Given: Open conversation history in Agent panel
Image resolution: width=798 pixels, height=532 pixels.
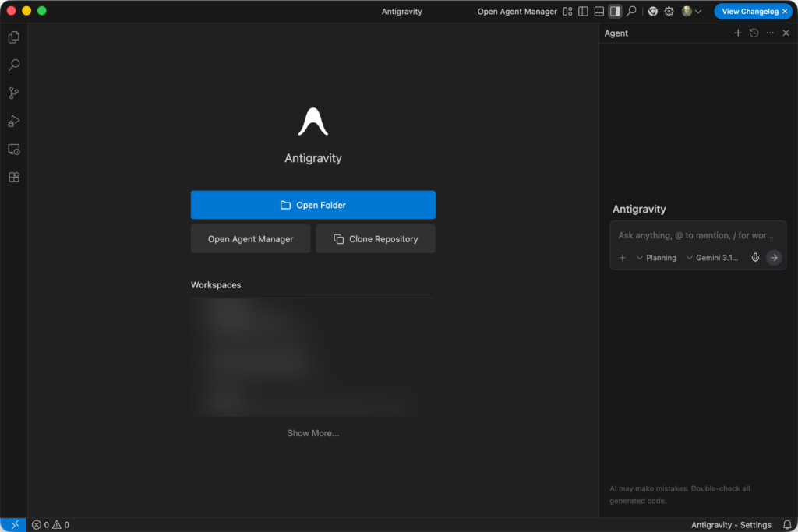Looking at the screenshot, I should (754, 33).
